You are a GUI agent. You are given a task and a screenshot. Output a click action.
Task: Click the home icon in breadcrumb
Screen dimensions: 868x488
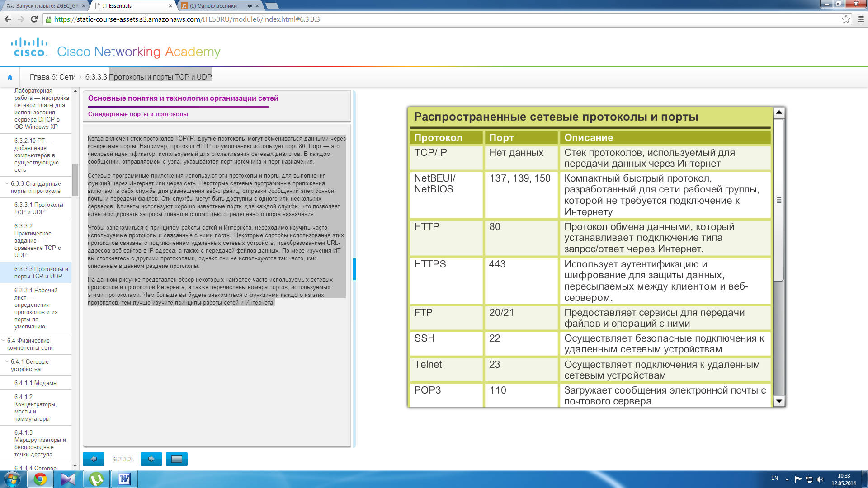point(10,77)
